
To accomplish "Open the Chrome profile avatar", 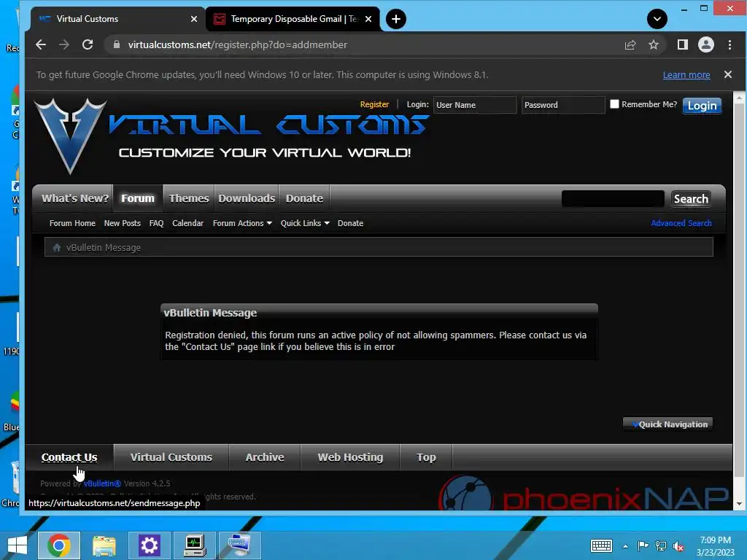I will [705, 44].
